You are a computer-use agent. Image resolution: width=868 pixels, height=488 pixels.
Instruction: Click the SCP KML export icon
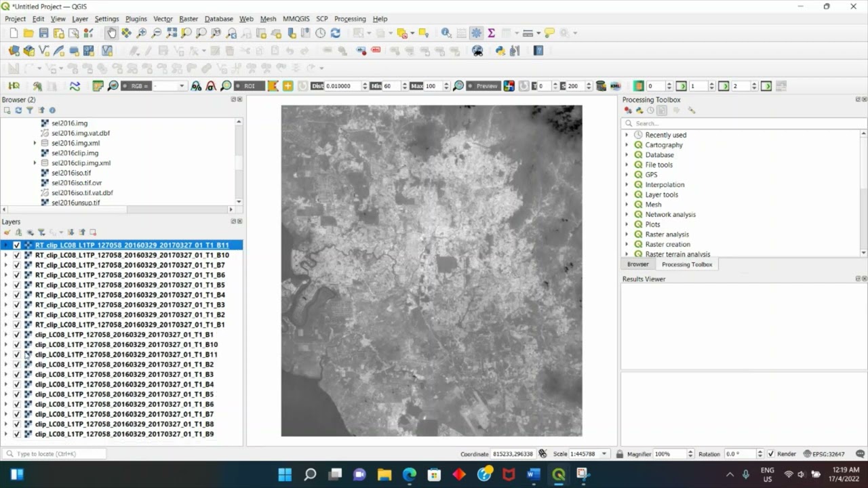coord(615,86)
